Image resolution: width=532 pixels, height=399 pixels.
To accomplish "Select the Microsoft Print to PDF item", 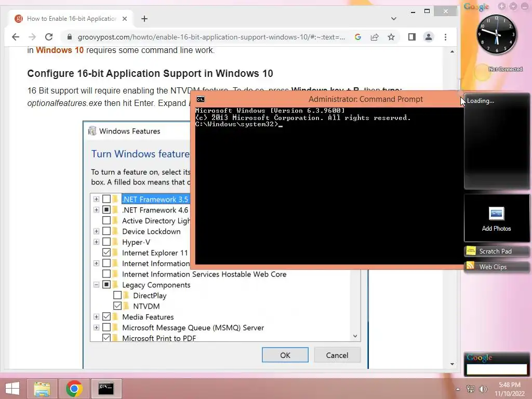I will [x=159, y=338].
